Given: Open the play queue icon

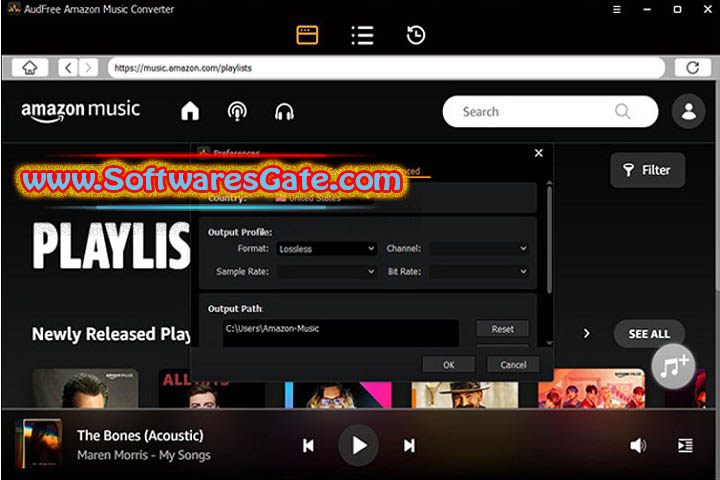Looking at the screenshot, I should click(685, 445).
